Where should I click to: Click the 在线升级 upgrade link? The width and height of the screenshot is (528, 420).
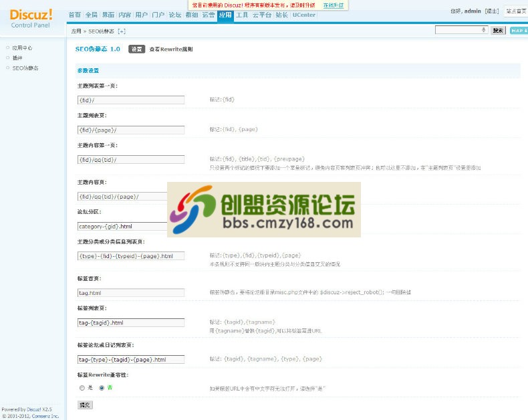tap(334, 5)
